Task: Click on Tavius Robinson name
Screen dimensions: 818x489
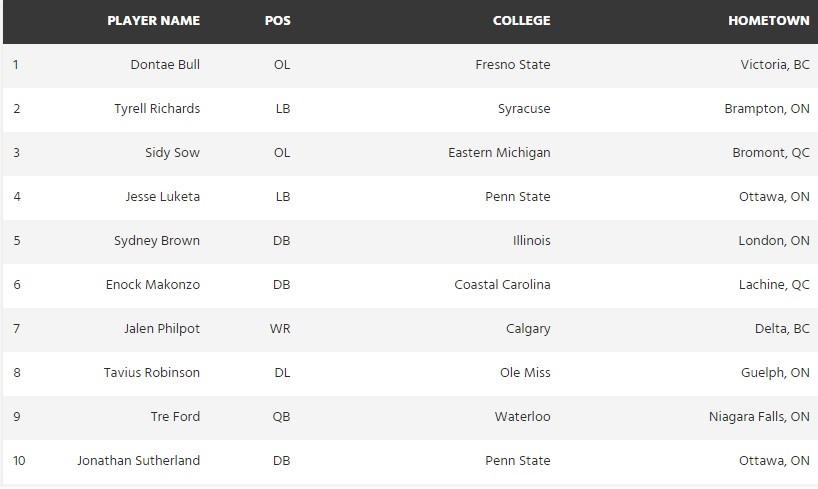Action: pos(152,373)
